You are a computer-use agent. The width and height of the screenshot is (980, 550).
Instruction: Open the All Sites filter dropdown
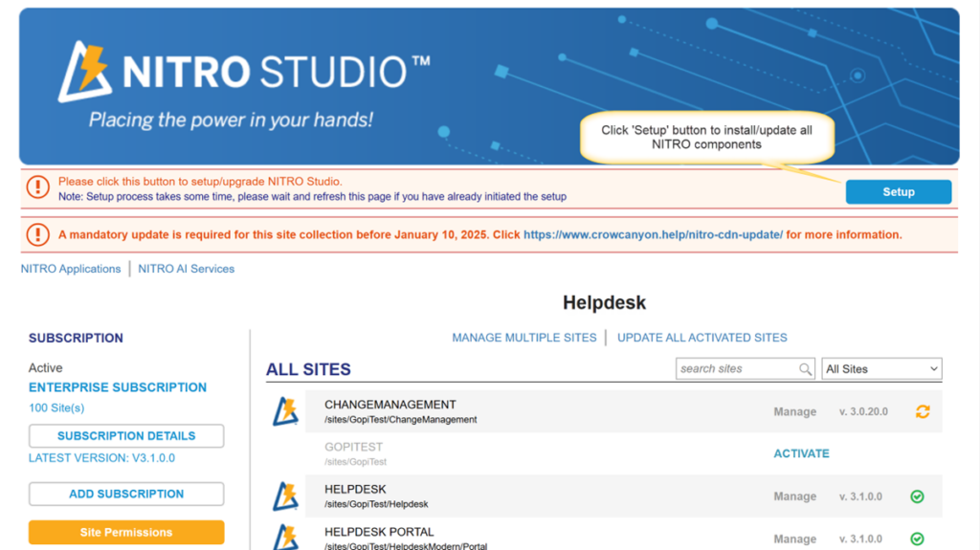[881, 369]
